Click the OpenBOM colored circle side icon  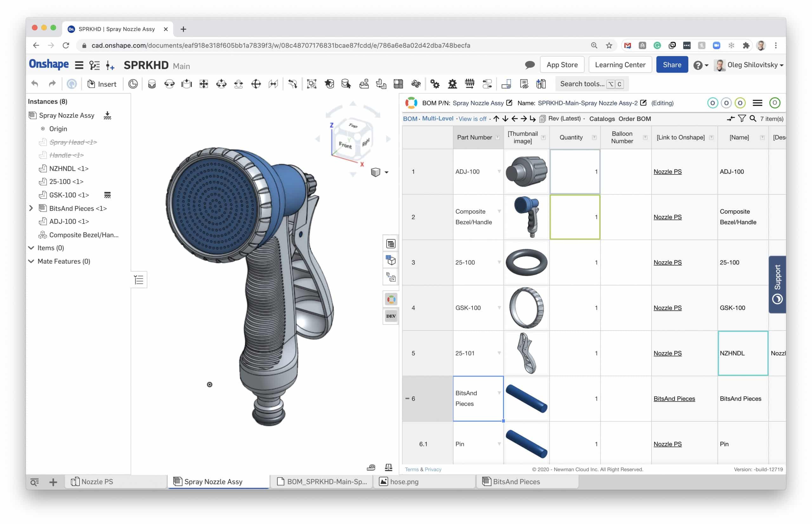click(x=390, y=299)
